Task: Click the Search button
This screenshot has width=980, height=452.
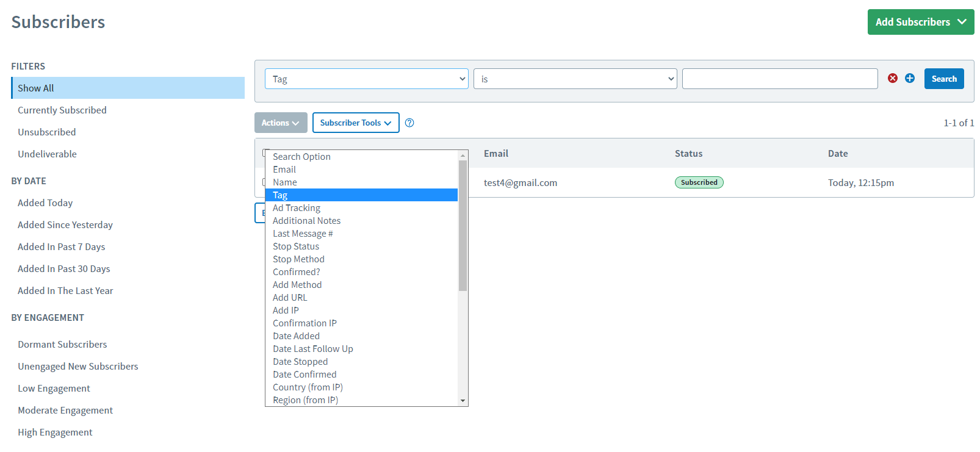Action: pyautogui.click(x=944, y=79)
